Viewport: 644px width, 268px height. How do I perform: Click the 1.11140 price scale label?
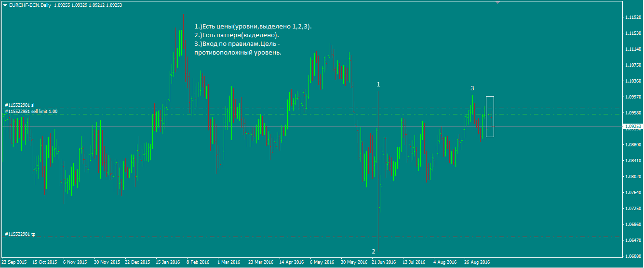tap(632, 49)
